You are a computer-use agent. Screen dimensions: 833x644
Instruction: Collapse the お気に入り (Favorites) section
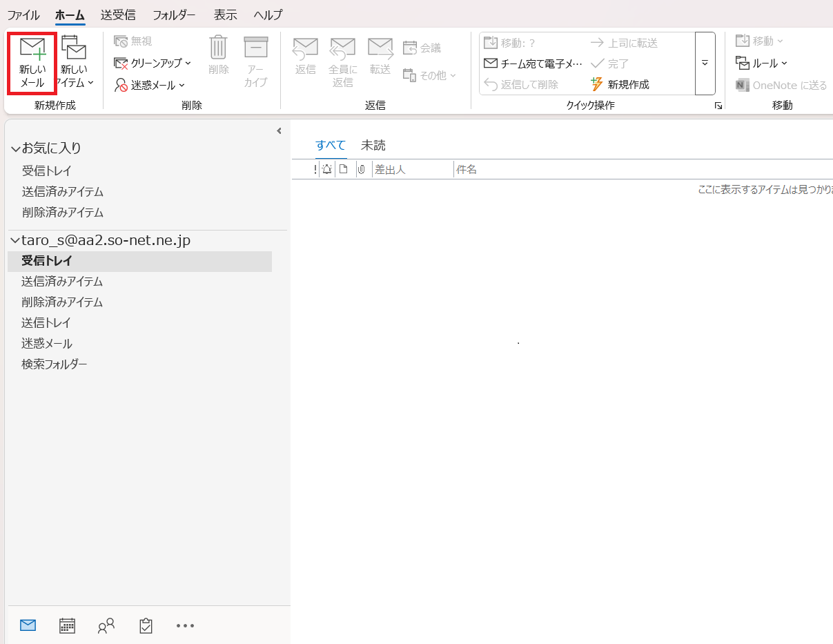click(x=15, y=148)
